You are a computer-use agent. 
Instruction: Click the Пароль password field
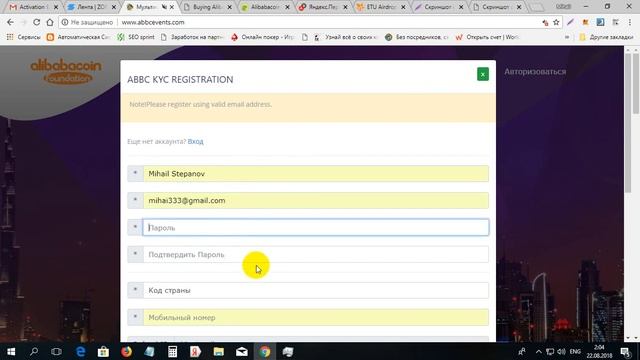coord(316,227)
